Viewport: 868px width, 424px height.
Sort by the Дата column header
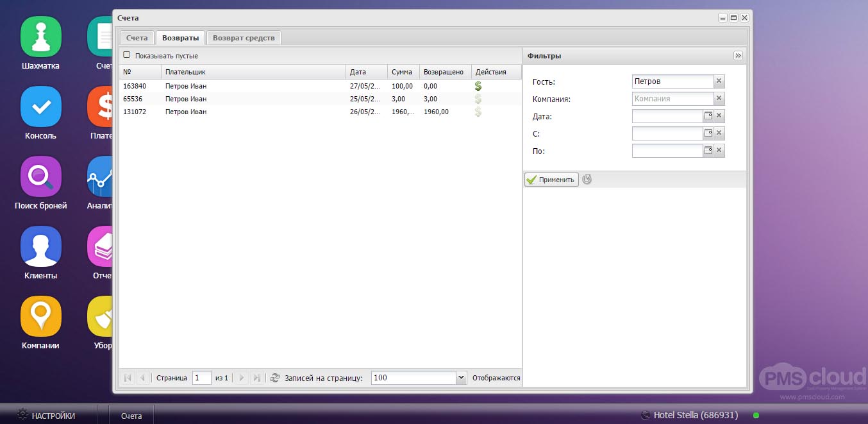[x=367, y=72]
